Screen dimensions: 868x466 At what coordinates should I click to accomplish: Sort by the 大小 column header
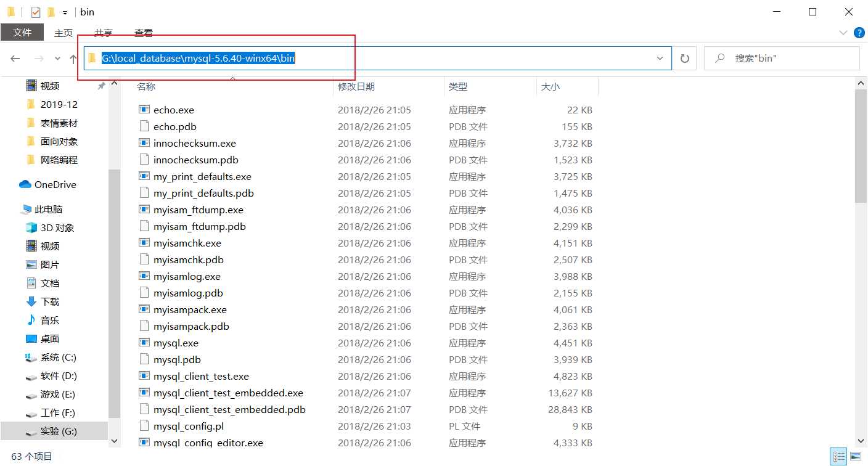(551, 87)
